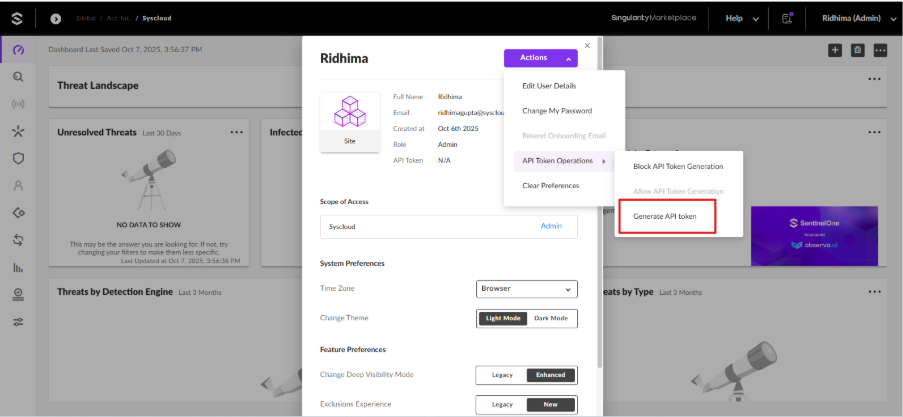Screen dimensions: 903x417
Task: Open the dashboard three-dot options icon
Action: coord(880,50)
